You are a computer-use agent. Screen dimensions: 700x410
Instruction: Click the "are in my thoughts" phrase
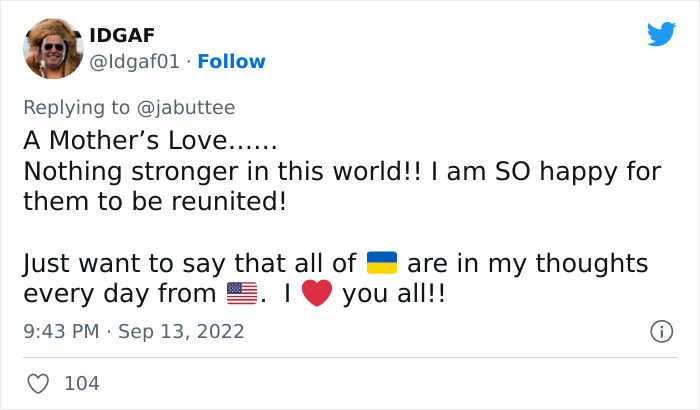click(527, 263)
